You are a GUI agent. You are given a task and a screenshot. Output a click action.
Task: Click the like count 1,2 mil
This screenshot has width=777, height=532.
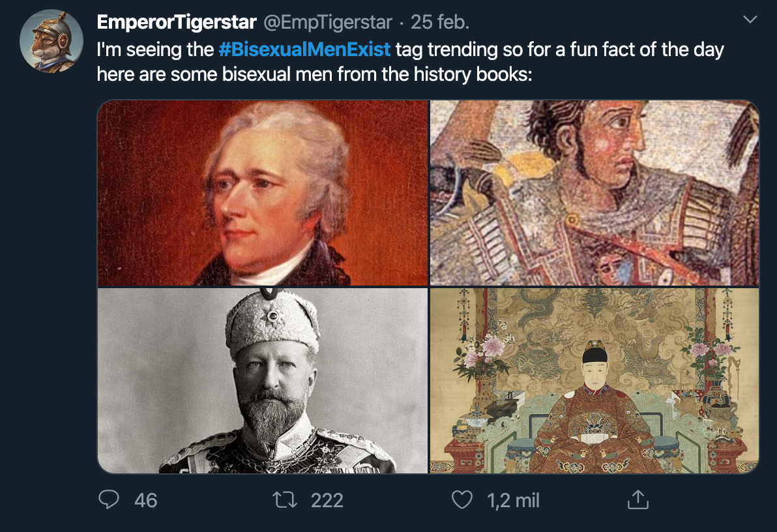click(513, 500)
